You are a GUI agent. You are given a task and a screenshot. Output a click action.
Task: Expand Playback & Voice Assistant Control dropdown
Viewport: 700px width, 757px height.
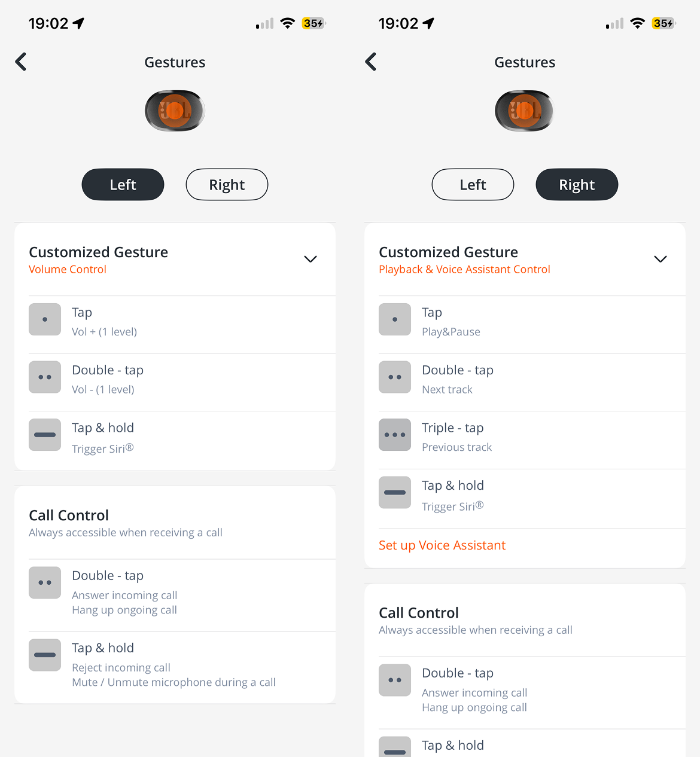[x=660, y=259]
